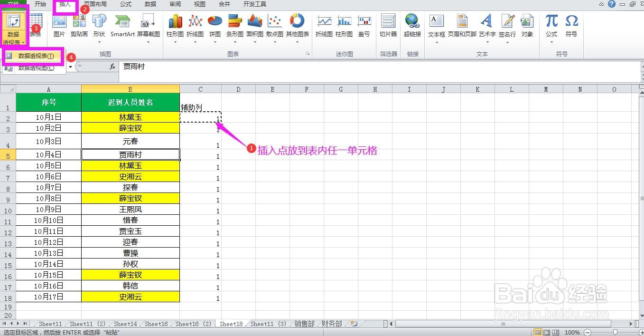The width and height of the screenshot is (644, 336).
Task: Click the fx insert function button
Action: point(112,67)
